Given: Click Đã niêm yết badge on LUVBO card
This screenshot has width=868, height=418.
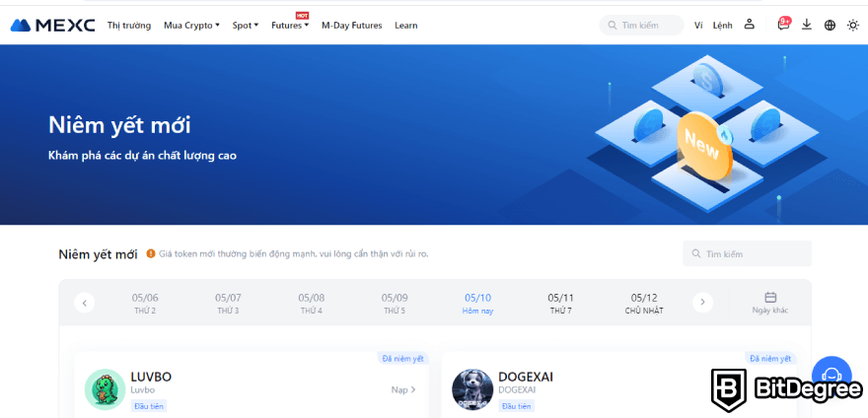Looking at the screenshot, I should [x=402, y=359].
